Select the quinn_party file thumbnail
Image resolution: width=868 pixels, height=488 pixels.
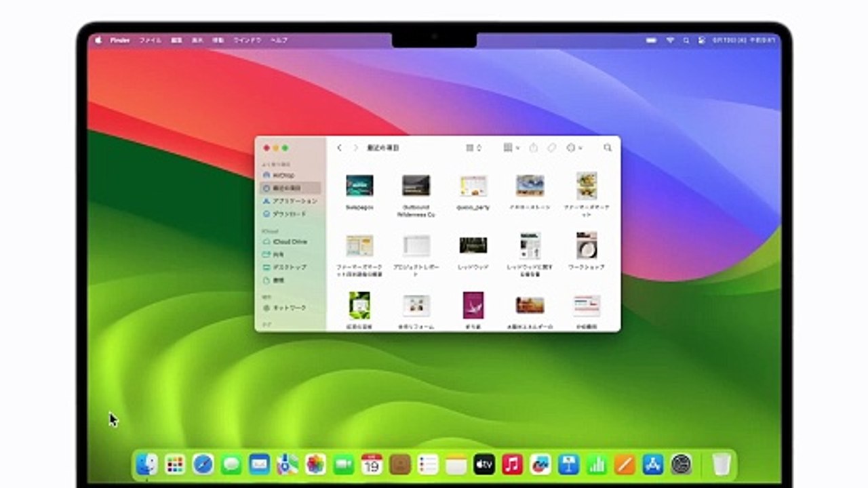pyautogui.click(x=473, y=186)
